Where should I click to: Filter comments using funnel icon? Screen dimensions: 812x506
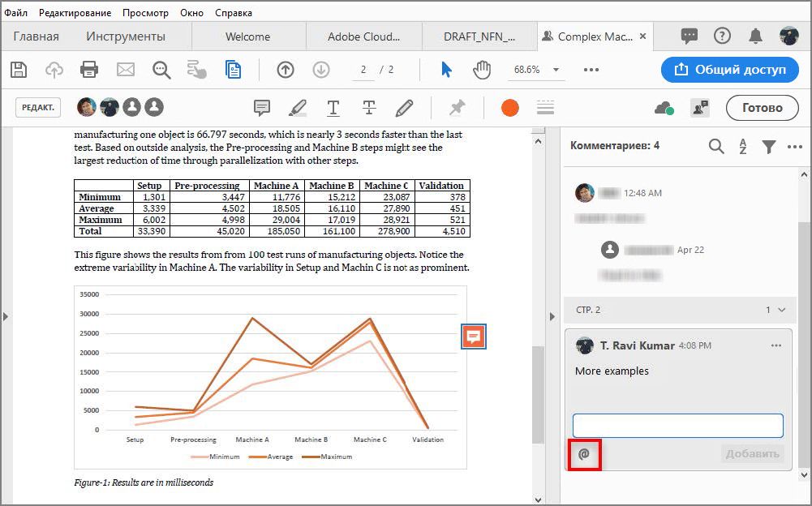[769, 147]
